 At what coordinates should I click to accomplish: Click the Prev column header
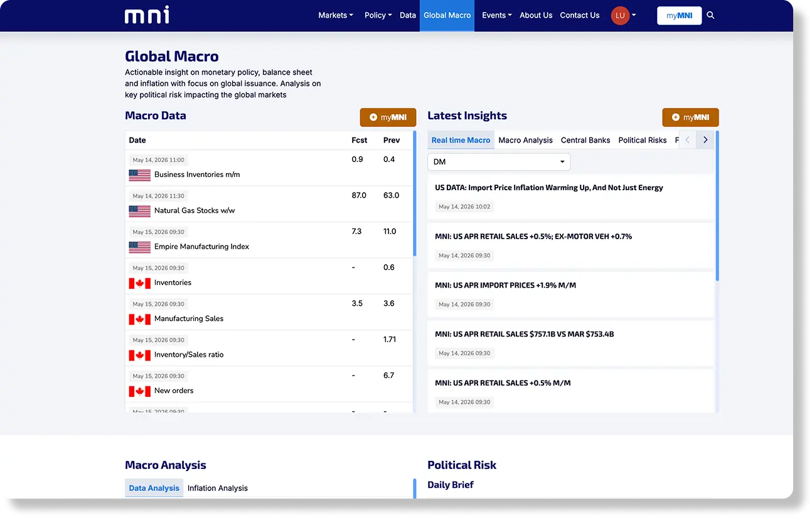391,140
